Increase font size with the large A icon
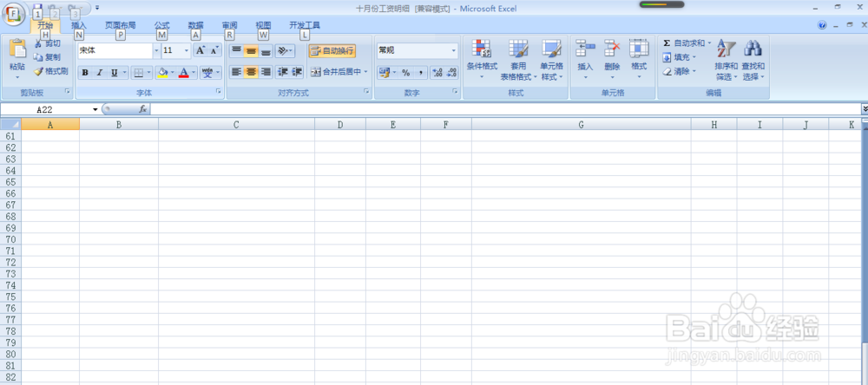 pos(201,50)
